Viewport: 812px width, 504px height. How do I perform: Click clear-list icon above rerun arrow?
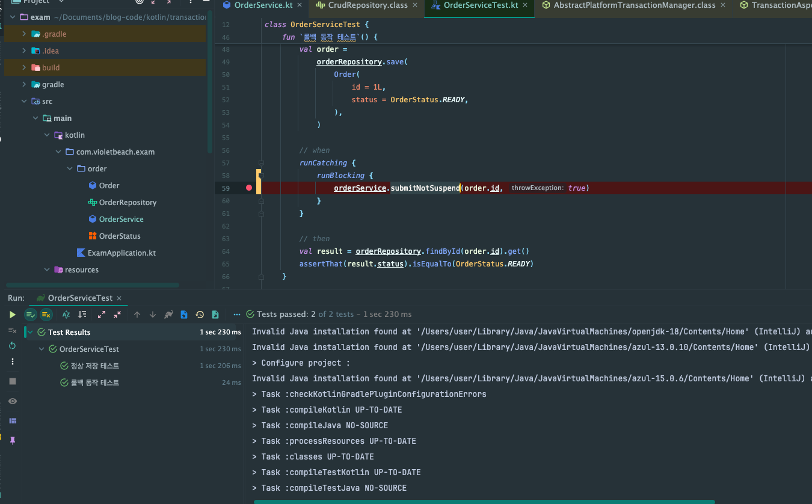click(x=13, y=330)
